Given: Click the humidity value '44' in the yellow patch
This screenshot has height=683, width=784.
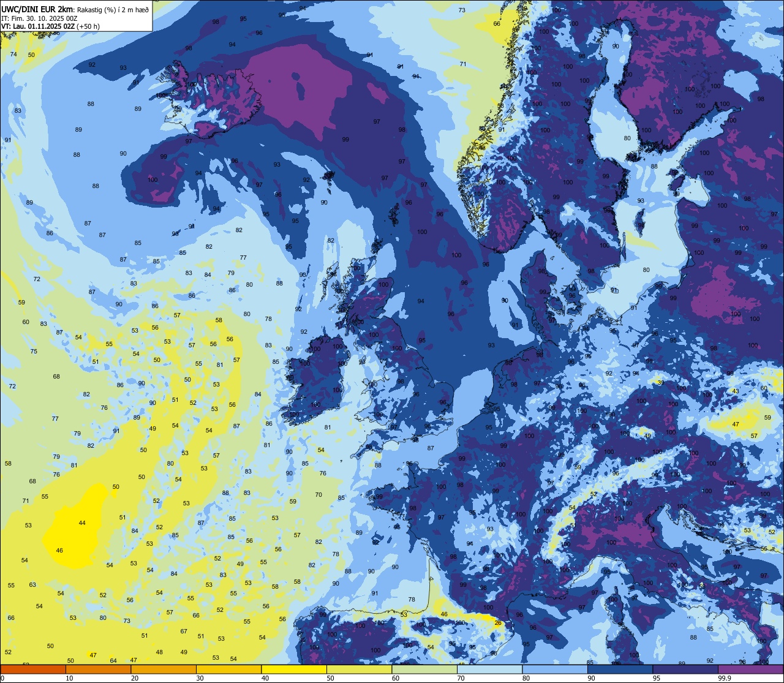Looking at the screenshot, I should pyautogui.click(x=82, y=523).
